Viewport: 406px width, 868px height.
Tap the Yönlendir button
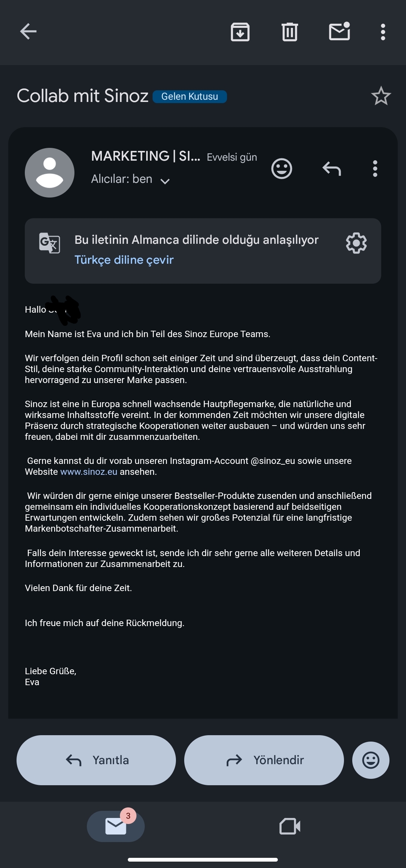264,760
